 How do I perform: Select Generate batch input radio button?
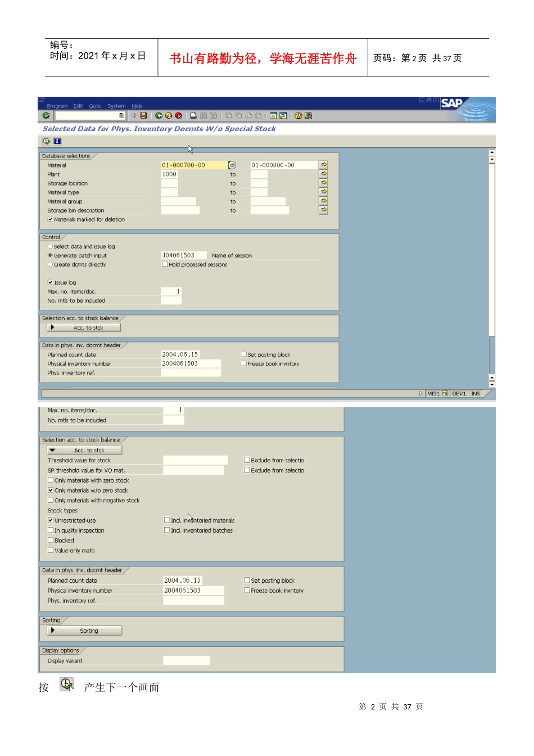(50, 255)
